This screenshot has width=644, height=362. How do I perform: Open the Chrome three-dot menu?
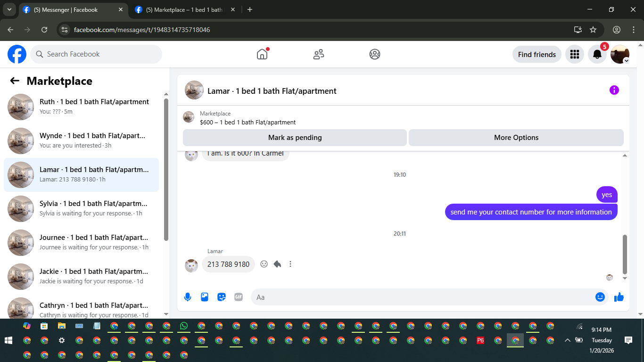click(634, 30)
